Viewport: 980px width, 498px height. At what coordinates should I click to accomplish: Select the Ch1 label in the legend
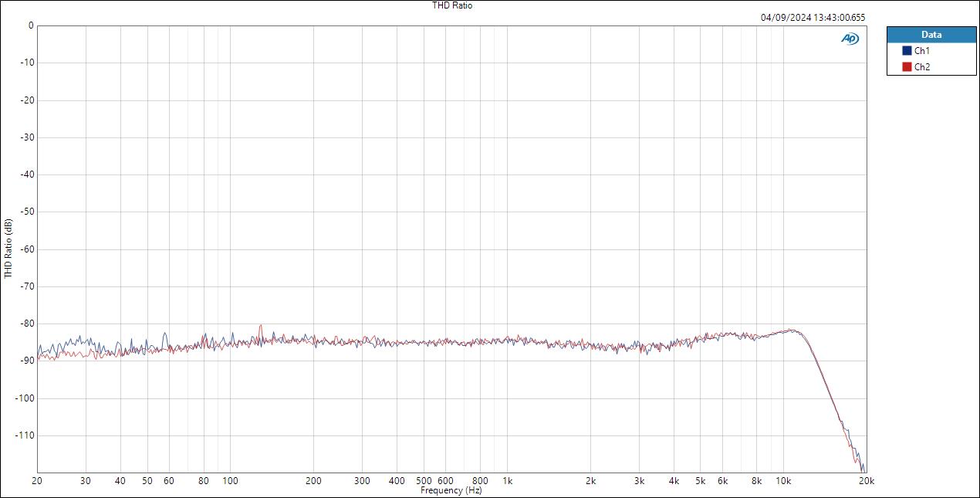[921, 51]
